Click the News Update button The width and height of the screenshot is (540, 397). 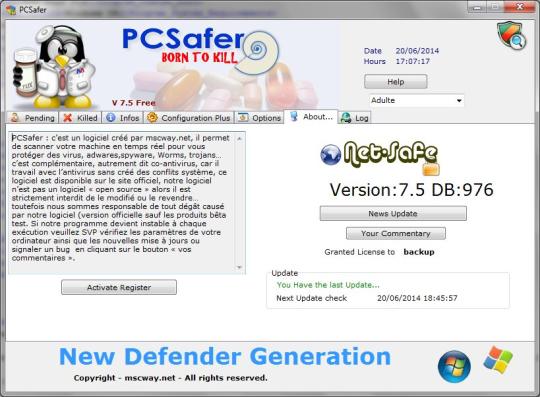click(393, 213)
